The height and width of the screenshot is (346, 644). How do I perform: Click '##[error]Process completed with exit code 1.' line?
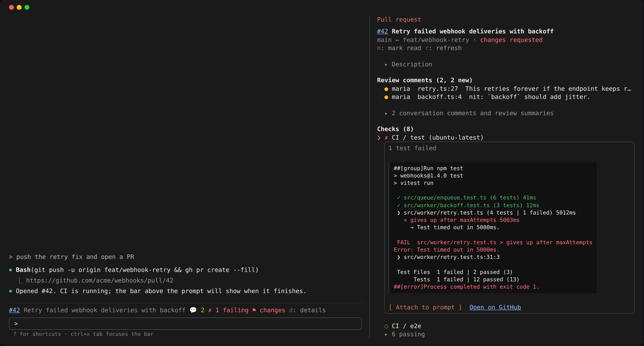tap(466, 287)
